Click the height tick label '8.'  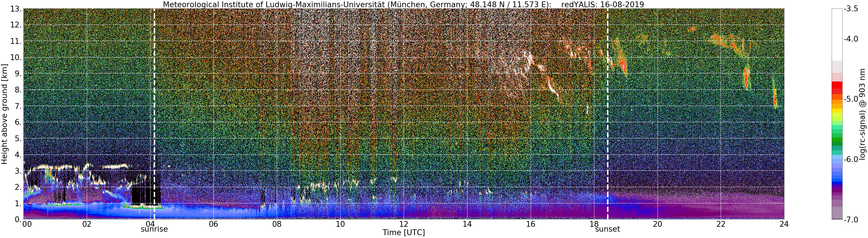pyautogui.click(x=18, y=90)
